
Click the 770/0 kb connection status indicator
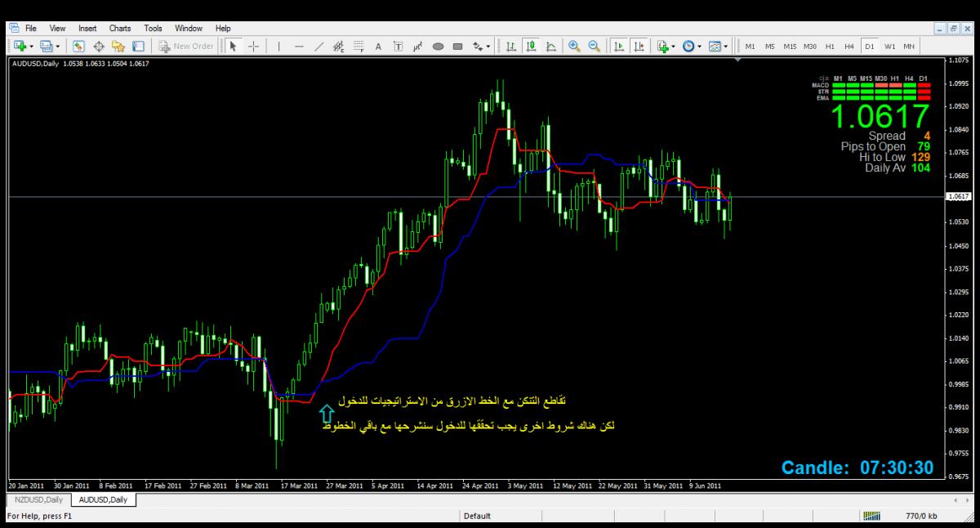pyautogui.click(x=920, y=517)
